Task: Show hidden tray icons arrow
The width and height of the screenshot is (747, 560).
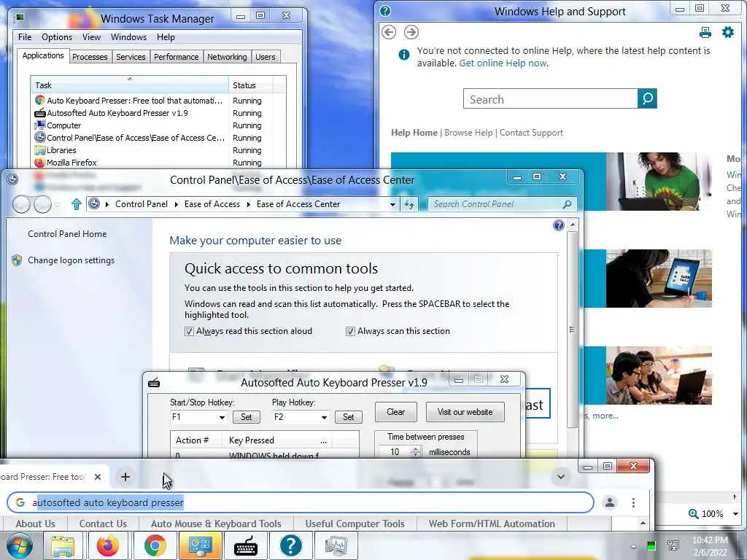Action: 633,546
